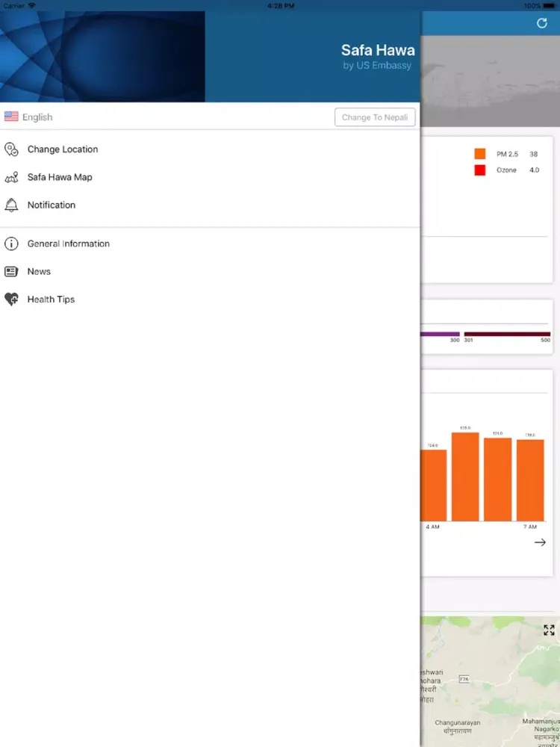560x747 pixels.
Task: Click the purple AQI bar ending at 300
Action: click(440, 334)
